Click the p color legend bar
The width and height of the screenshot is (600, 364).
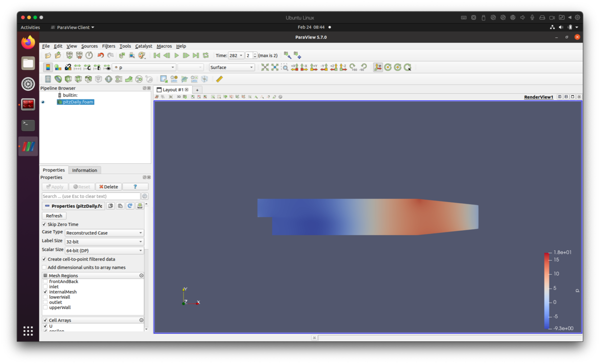(x=546, y=291)
